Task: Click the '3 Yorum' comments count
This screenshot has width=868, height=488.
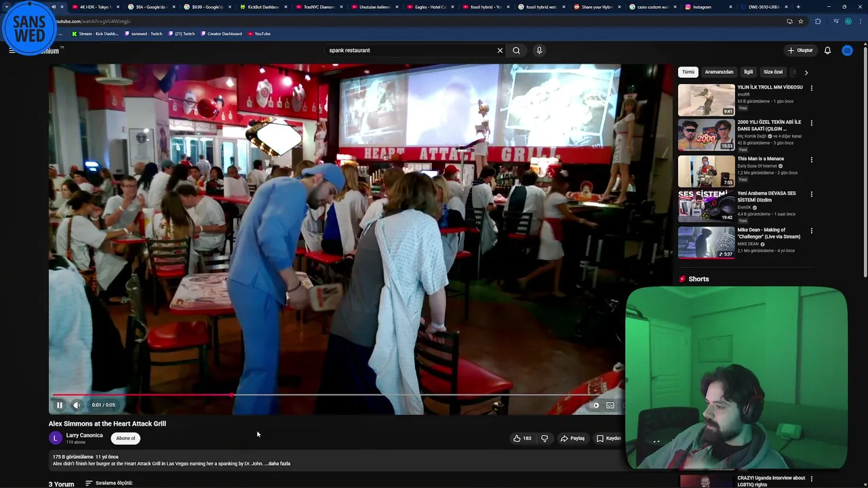Action: coord(61,484)
